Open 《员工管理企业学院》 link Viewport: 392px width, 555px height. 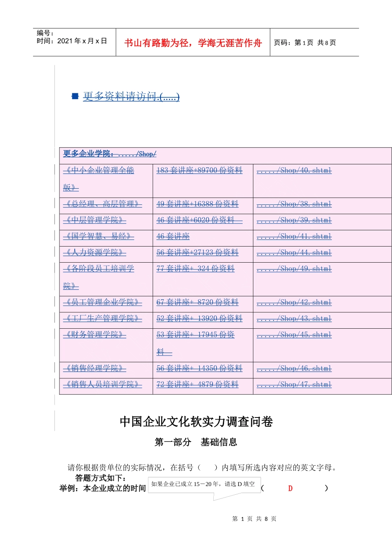pos(102,302)
